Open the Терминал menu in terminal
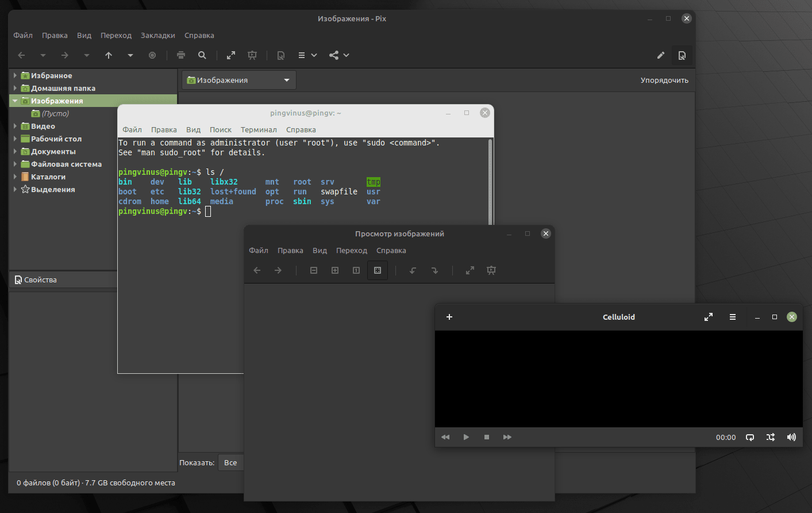 pos(259,129)
